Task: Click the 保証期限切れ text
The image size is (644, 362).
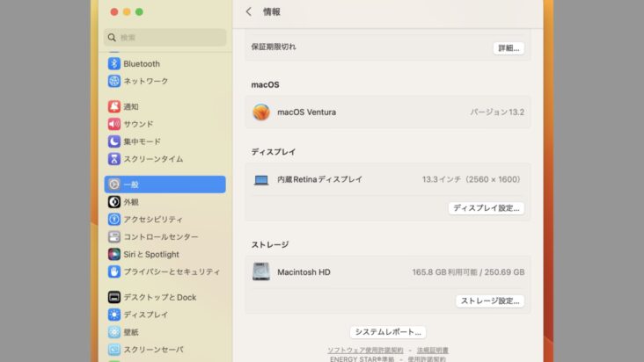Action: point(274,47)
